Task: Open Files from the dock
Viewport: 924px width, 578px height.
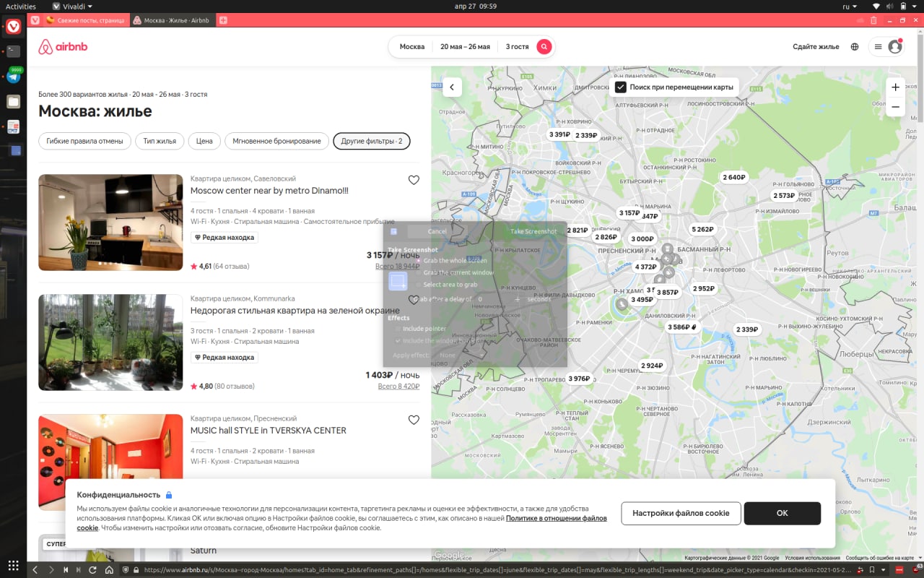Action: [14, 102]
